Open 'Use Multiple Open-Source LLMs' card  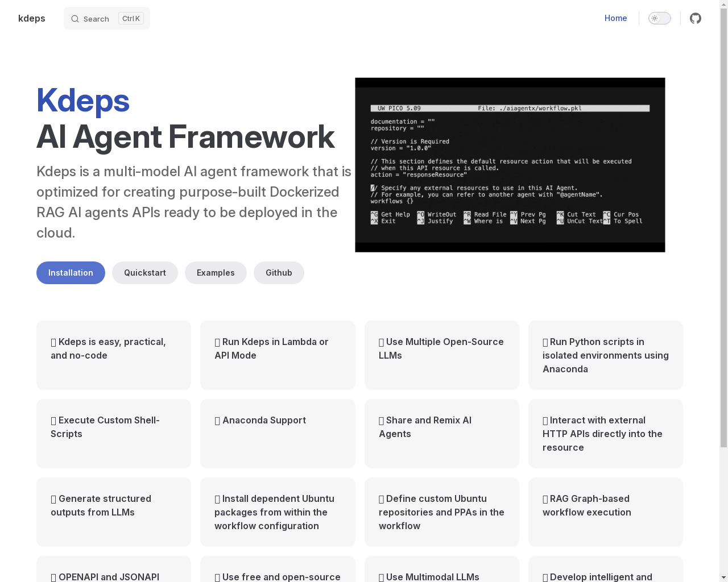(x=442, y=355)
